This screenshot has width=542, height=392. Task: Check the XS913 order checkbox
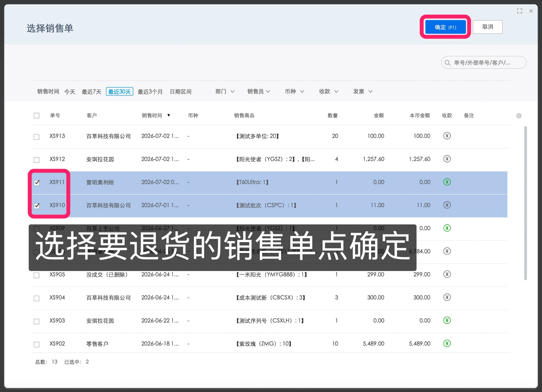click(37, 137)
